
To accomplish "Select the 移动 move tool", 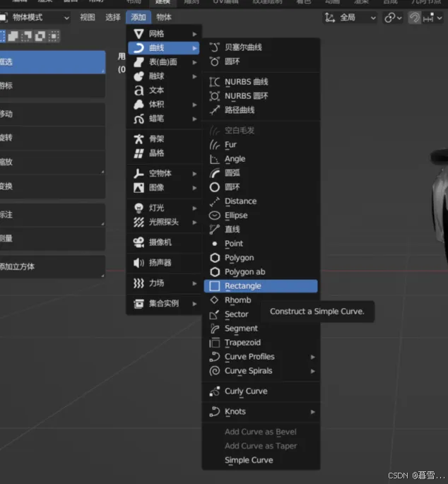I will [52, 114].
